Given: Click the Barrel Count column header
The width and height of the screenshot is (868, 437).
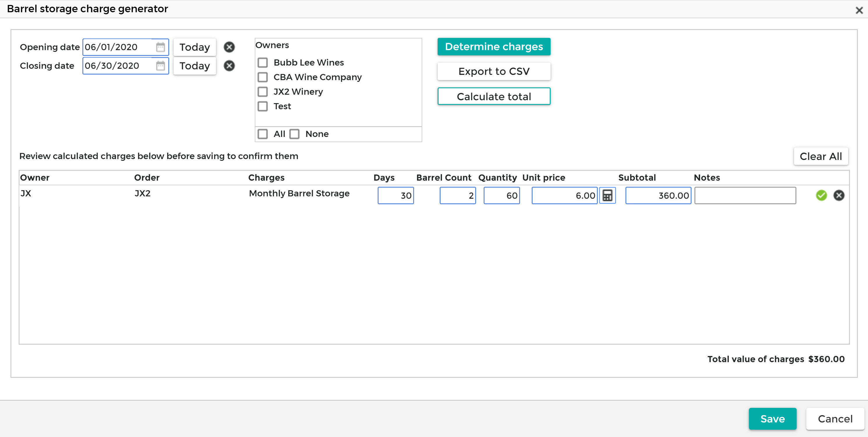Looking at the screenshot, I should (x=443, y=177).
